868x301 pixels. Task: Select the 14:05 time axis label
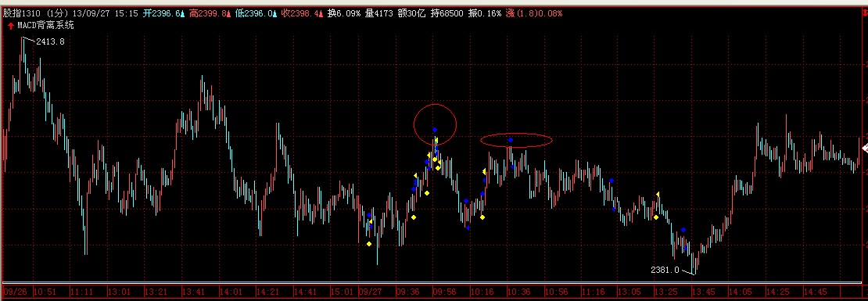(740, 291)
